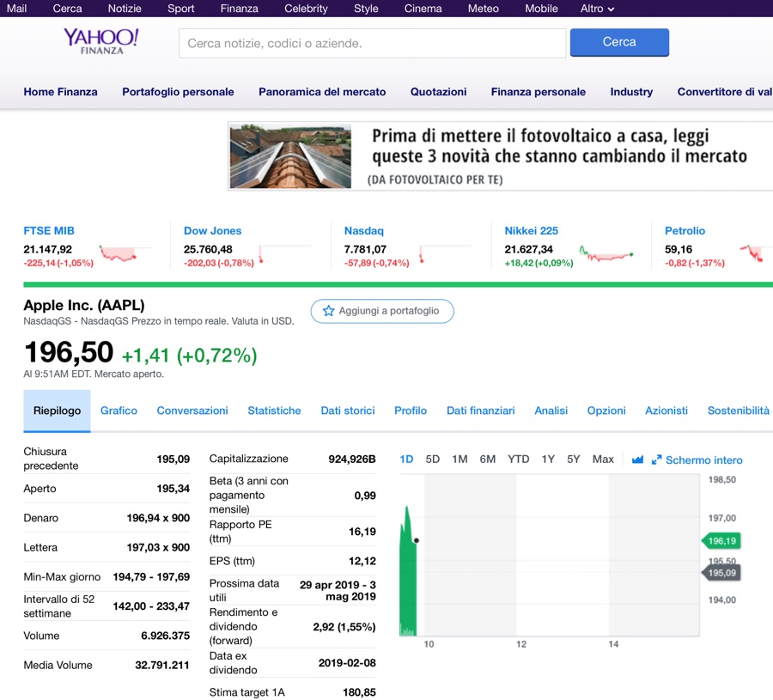The image size is (773, 700).
Task: Select the 5D chart range
Action: 432,460
